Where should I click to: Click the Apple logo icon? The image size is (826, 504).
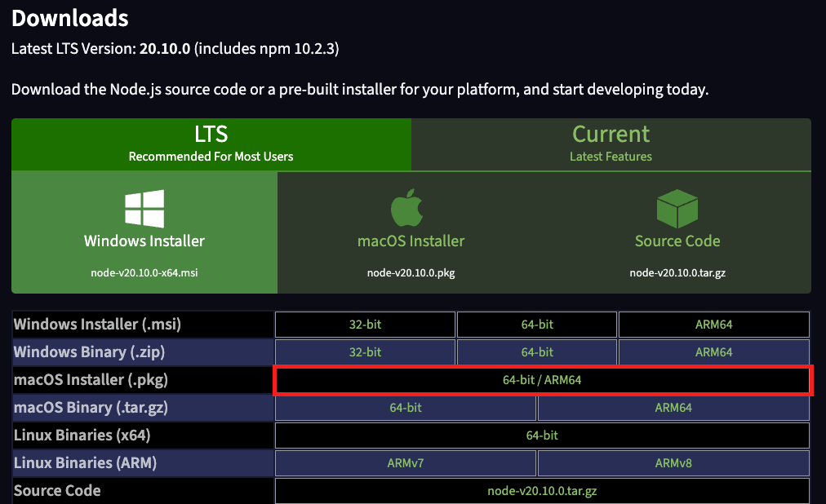(x=406, y=208)
